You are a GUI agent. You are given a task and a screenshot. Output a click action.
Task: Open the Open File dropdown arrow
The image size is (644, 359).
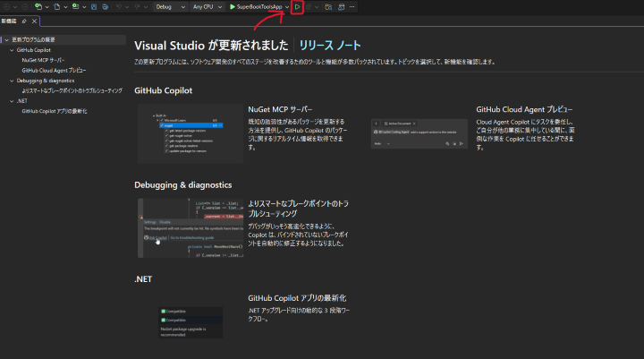coord(65,6)
